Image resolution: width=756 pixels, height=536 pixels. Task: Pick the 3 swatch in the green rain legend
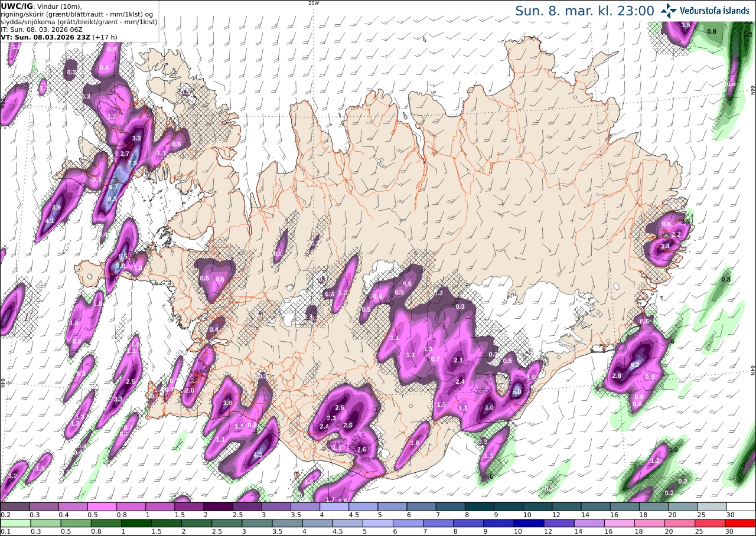(258, 523)
